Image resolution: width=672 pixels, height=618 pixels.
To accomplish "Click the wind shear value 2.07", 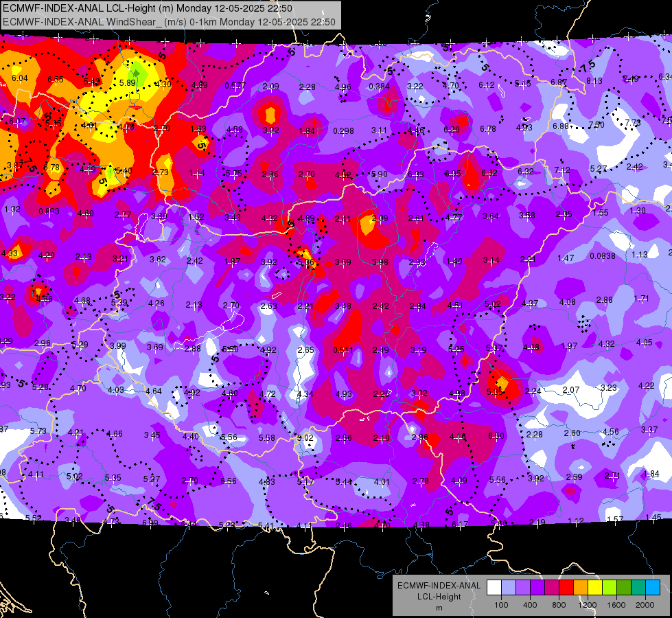I will click(x=571, y=389).
